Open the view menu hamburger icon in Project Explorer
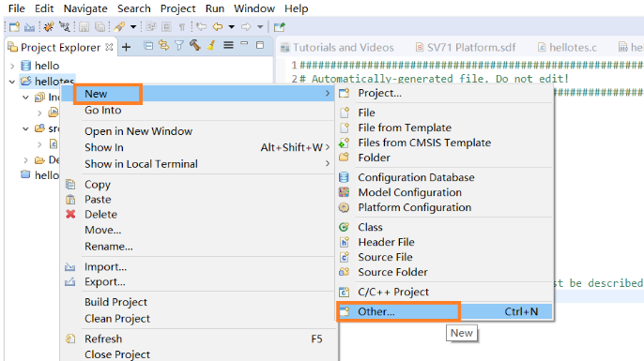The image size is (644, 361). tap(228, 45)
